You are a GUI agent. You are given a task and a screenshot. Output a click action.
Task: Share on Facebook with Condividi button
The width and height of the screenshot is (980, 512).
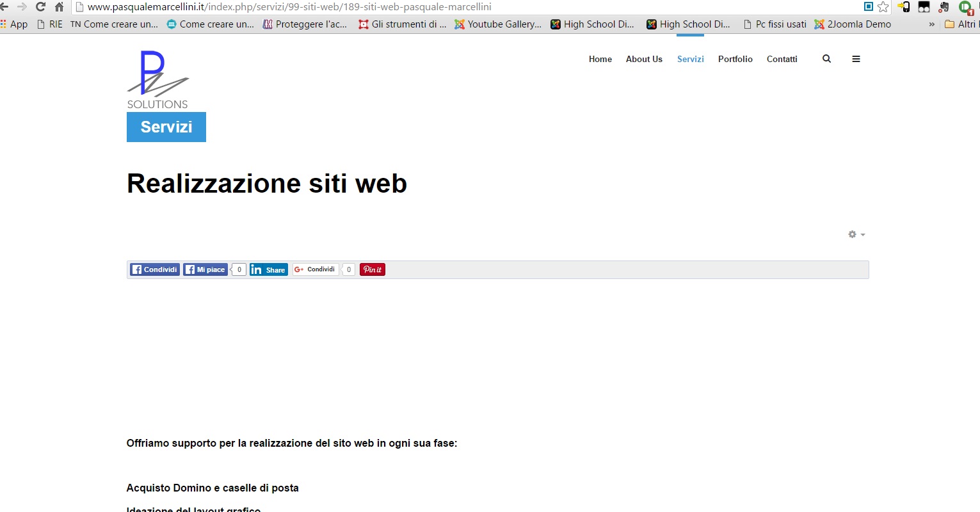tap(155, 269)
